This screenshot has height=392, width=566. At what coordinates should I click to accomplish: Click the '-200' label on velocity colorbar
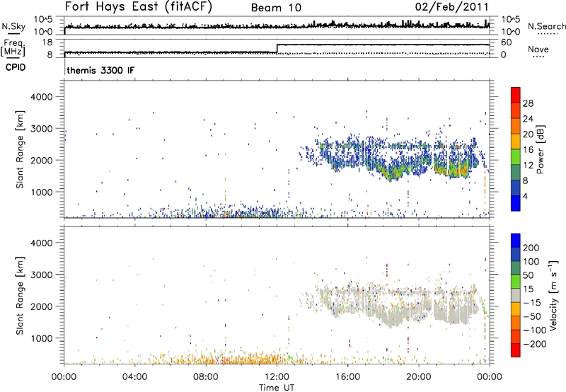pyautogui.click(x=535, y=344)
